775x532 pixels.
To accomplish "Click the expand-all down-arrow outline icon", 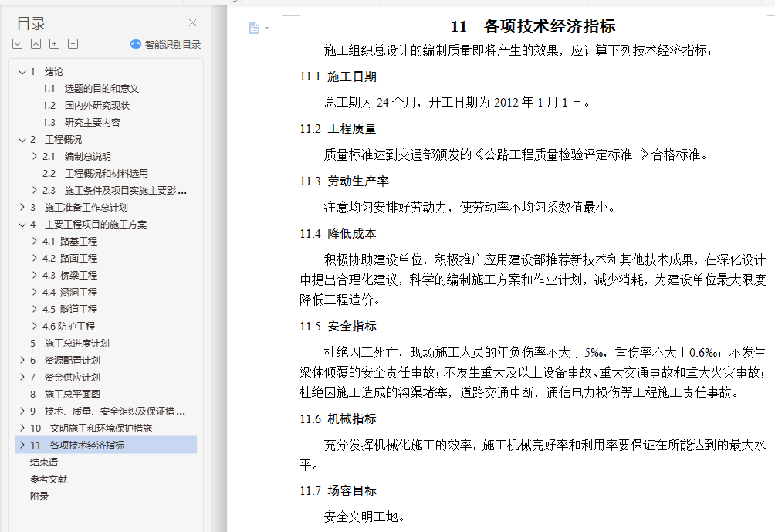I will click(x=17, y=44).
